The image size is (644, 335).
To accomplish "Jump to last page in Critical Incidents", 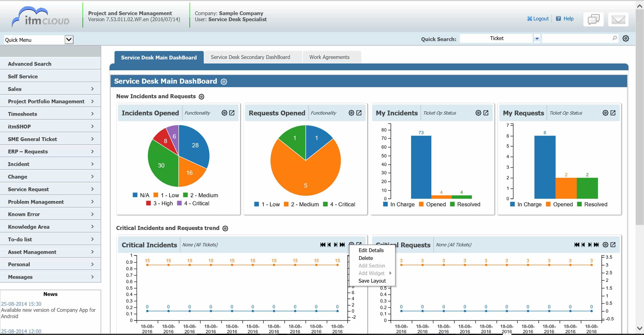I will point(342,245).
